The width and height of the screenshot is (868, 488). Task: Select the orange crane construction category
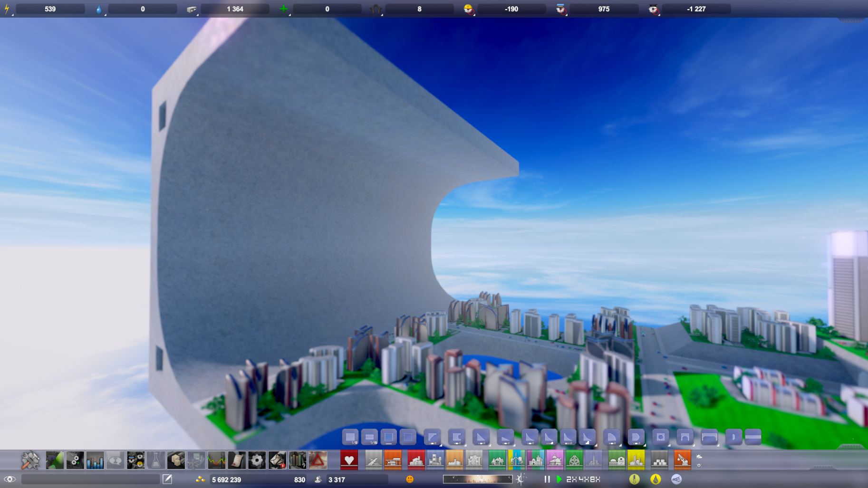682,460
